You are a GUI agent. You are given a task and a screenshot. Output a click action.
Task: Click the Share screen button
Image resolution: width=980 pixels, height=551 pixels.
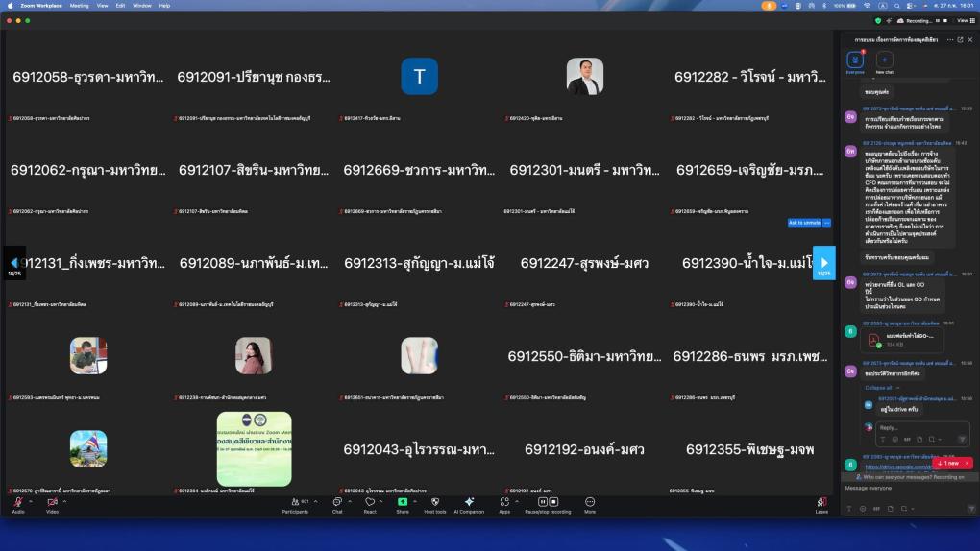(403, 502)
